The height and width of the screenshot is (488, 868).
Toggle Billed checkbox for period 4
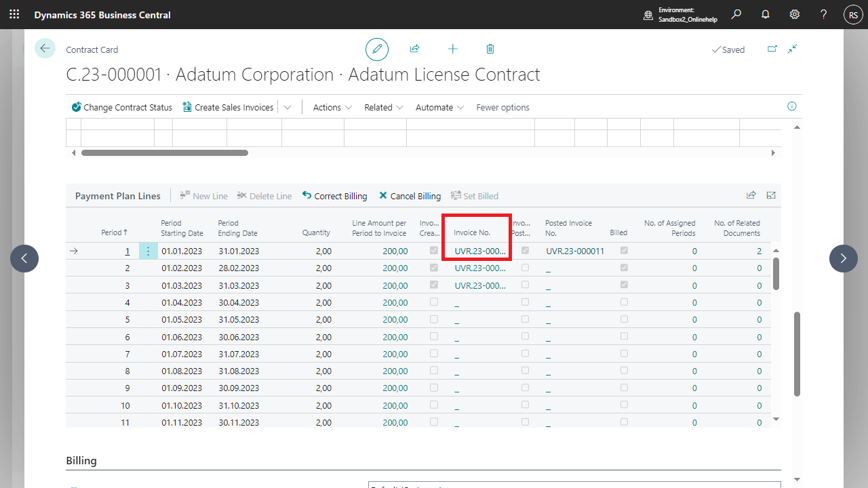coord(624,302)
